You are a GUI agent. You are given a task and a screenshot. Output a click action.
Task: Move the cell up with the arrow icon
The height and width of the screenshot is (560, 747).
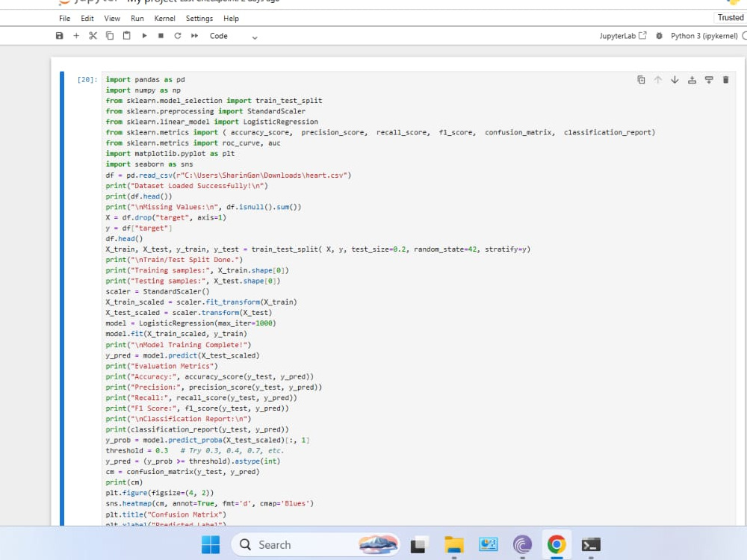coord(658,80)
